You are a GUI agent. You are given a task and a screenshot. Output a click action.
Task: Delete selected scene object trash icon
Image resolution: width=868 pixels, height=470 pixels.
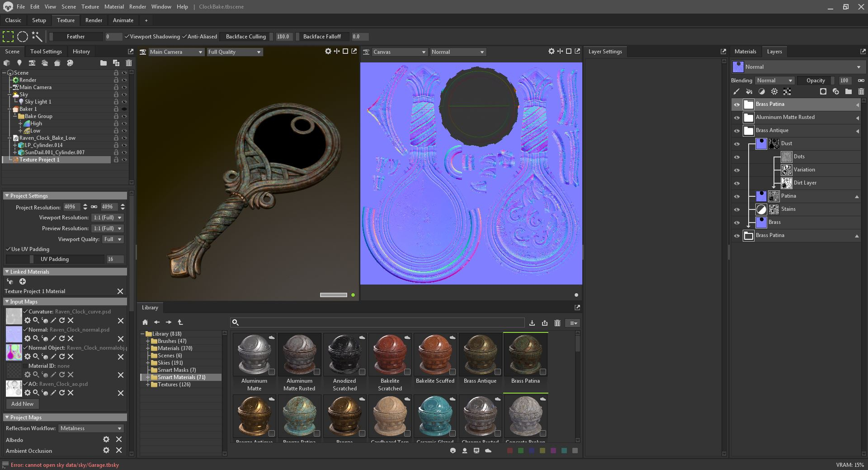click(129, 63)
